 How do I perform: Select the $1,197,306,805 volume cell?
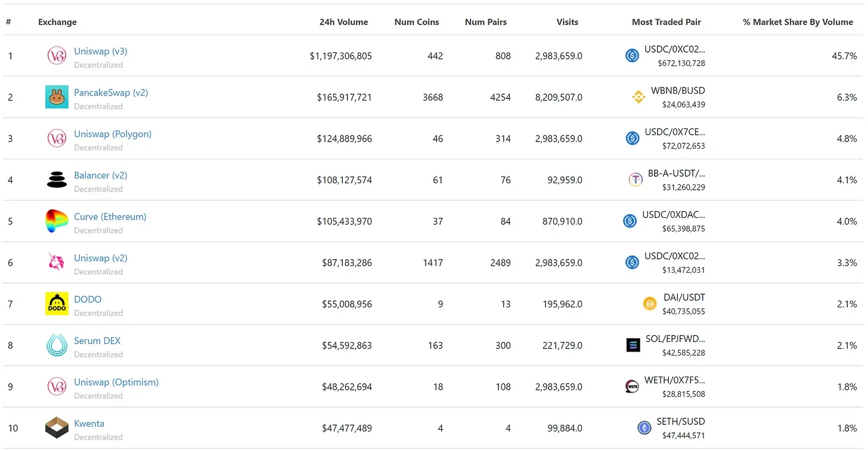pos(341,56)
